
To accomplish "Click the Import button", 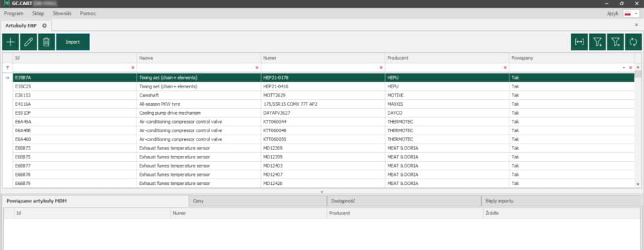I will pos(73,42).
